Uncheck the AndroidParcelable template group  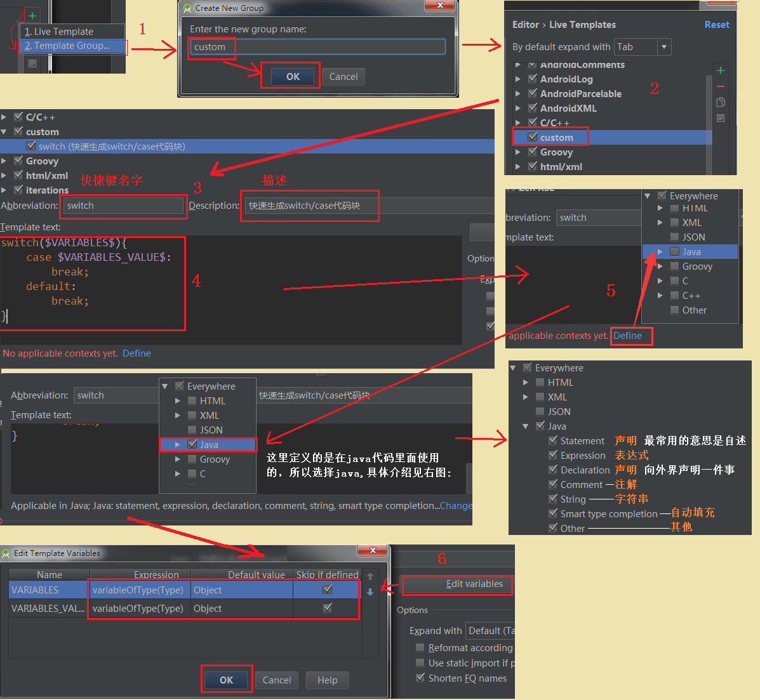click(533, 93)
